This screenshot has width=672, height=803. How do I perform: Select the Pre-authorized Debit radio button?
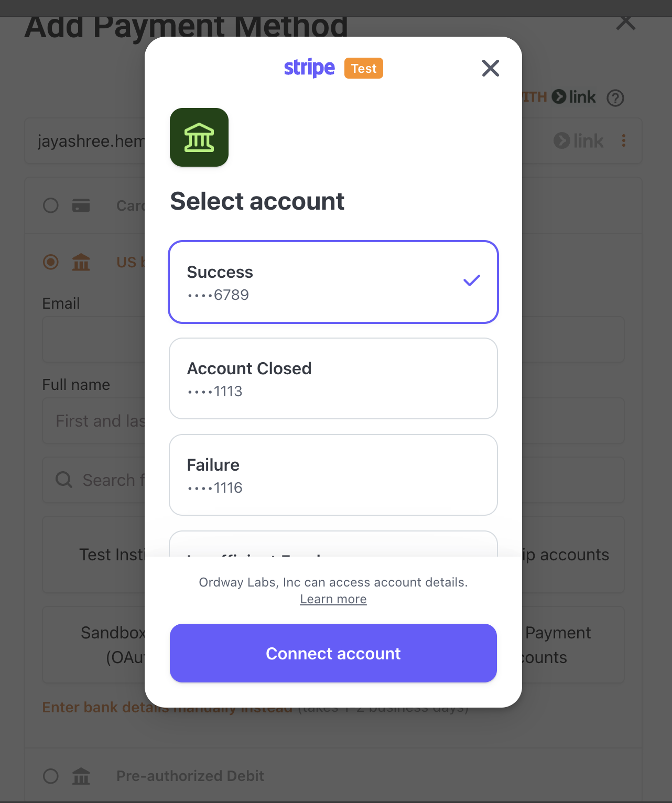coord(51,776)
